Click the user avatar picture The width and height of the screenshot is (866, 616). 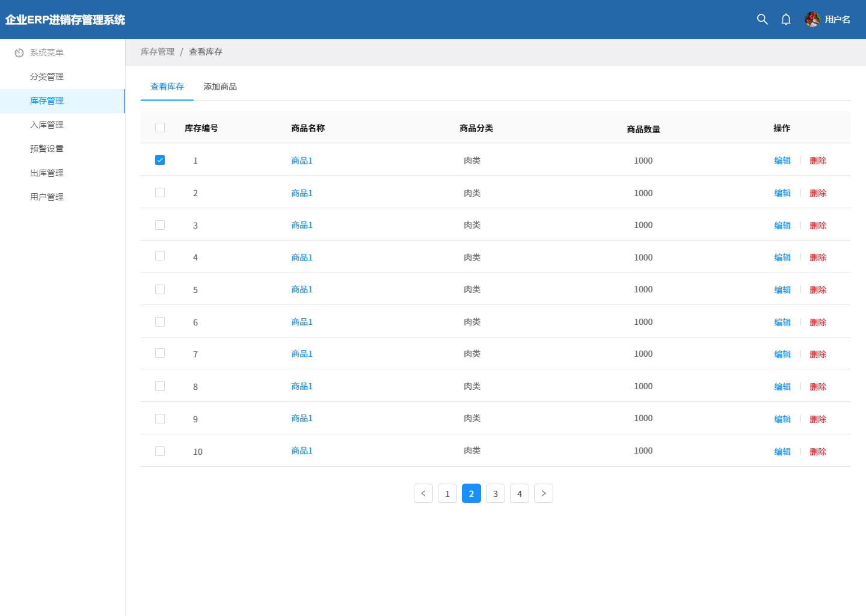click(812, 19)
